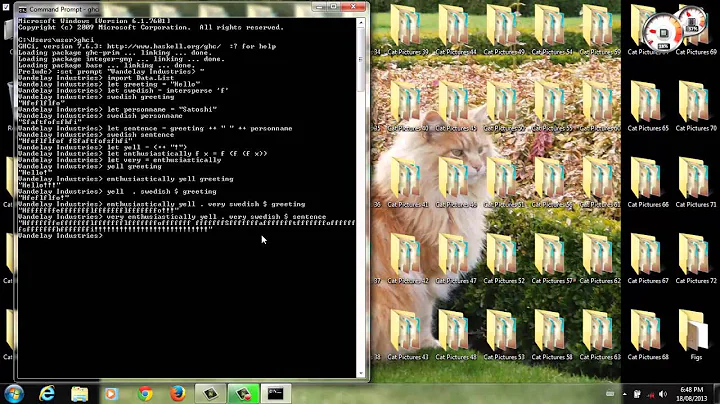Open the Windows Start menu
720x404 pixels.
click(14, 394)
